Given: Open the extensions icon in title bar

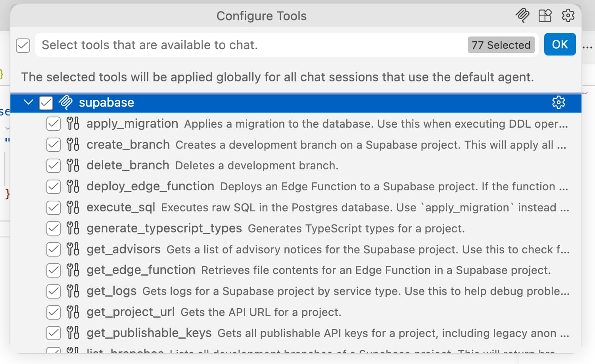Looking at the screenshot, I should click(545, 15).
